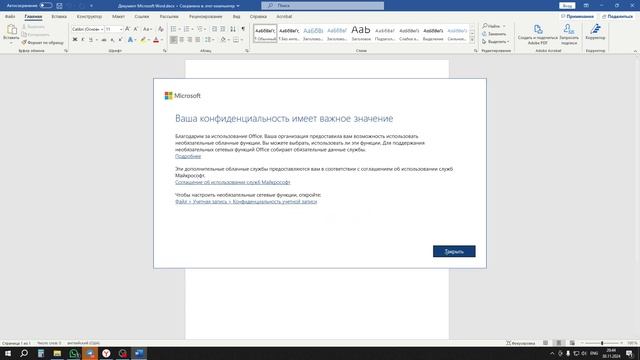Open Выделить select dropdown
Screen dimensions: 640x360
tap(496, 42)
